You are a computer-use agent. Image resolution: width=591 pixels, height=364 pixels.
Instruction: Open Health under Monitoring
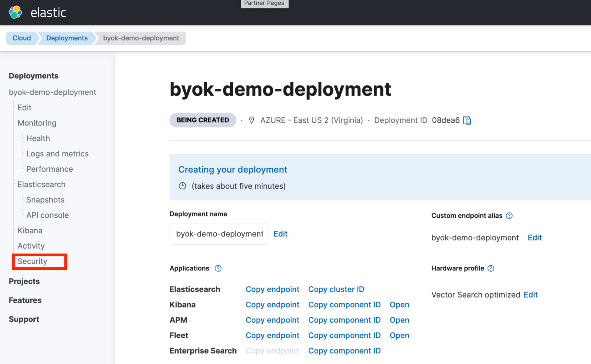(x=38, y=138)
